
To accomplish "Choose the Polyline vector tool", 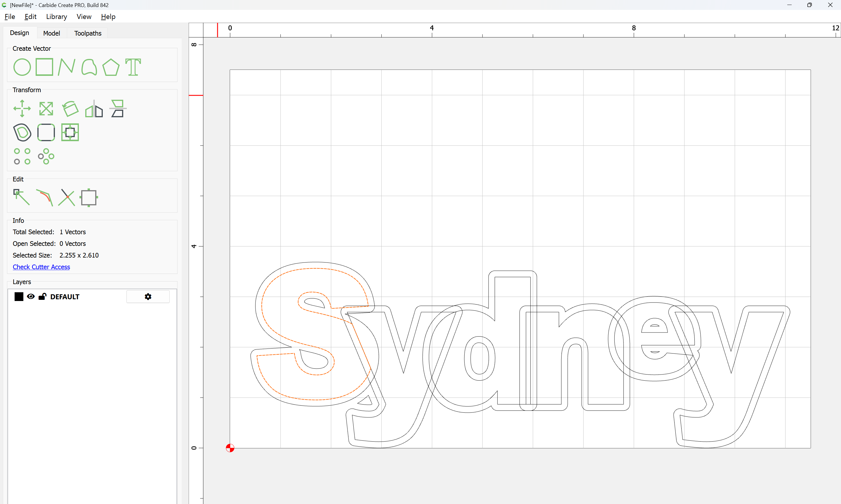I will [x=66, y=67].
